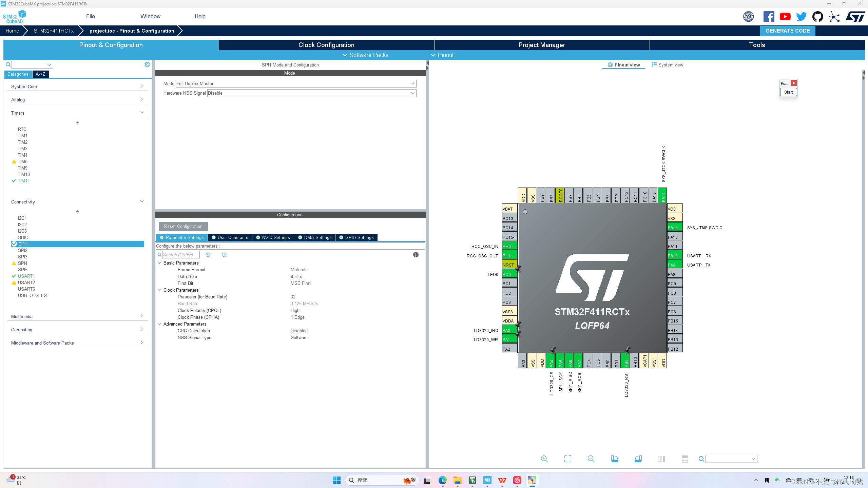Click the PA13 SWDIO pin on the chip
The image size is (868, 488).
(x=675, y=228)
